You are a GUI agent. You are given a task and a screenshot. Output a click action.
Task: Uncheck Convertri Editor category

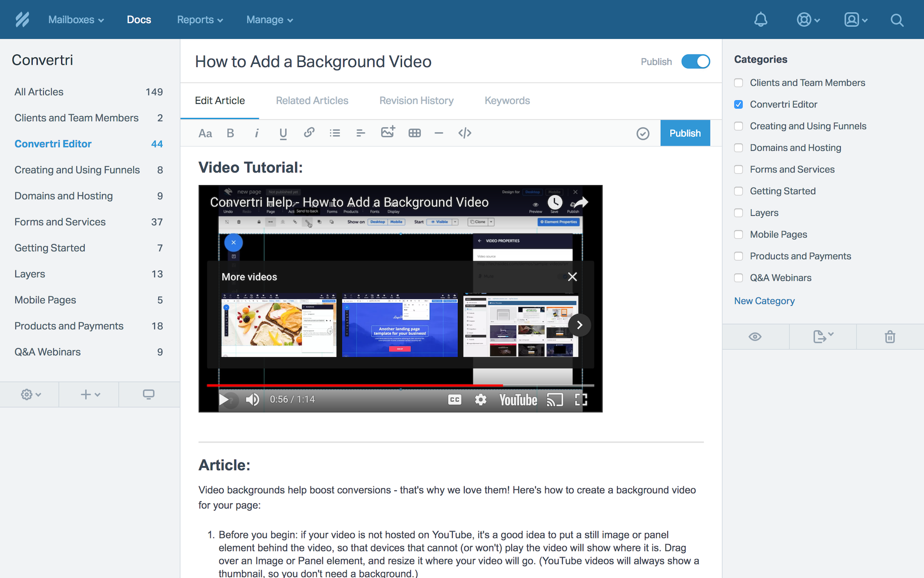click(739, 105)
